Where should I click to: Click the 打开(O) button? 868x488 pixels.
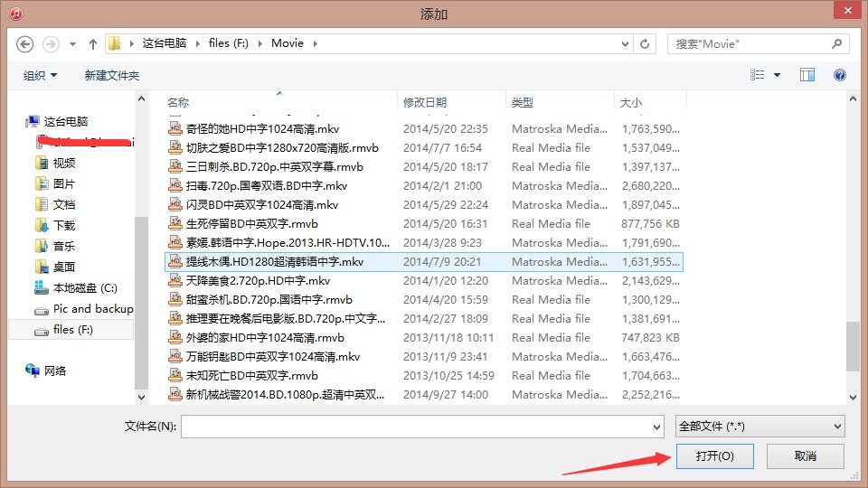(x=714, y=456)
